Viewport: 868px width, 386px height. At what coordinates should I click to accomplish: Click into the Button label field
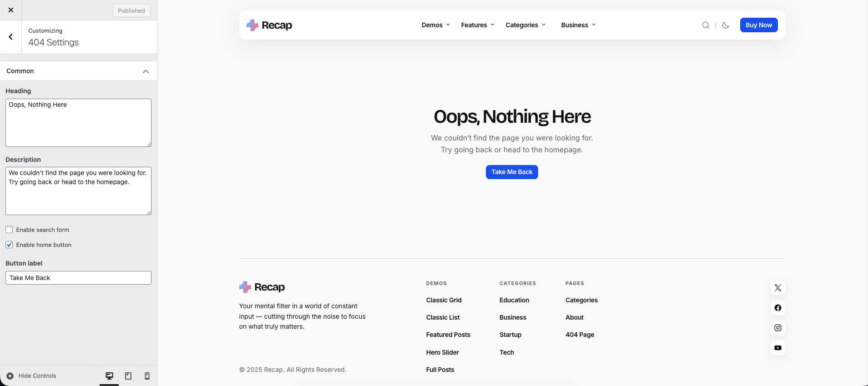pyautogui.click(x=78, y=278)
